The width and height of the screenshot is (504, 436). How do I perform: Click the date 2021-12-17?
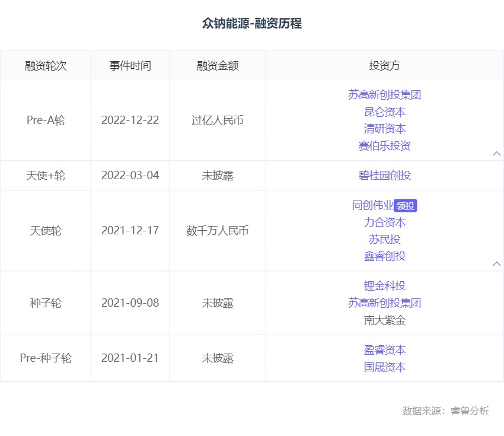[130, 231]
